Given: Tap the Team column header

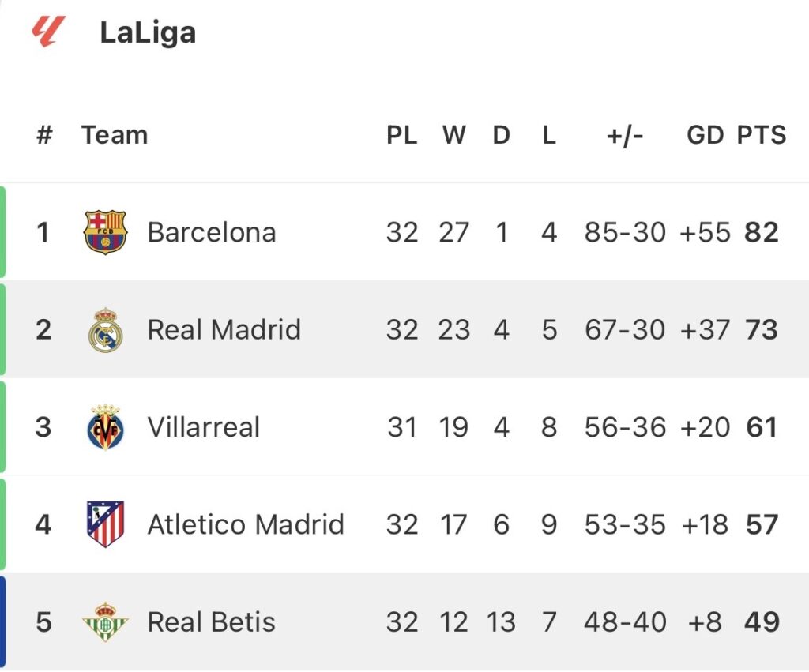Looking at the screenshot, I should coord(115,135).
